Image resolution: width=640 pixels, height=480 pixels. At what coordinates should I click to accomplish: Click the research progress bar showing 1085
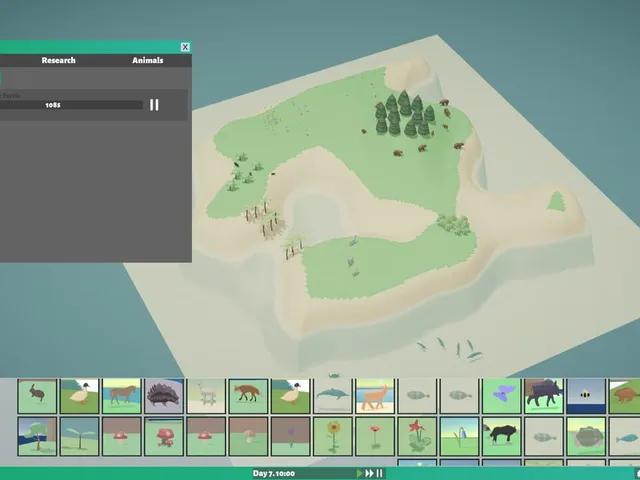(x=71, y=105)
